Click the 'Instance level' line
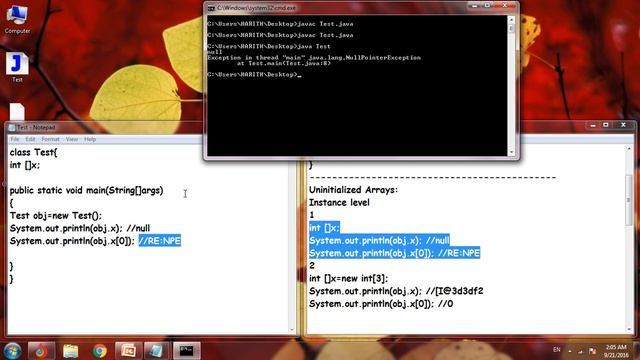This screenshot has width=640, height=360. point(339,202)
